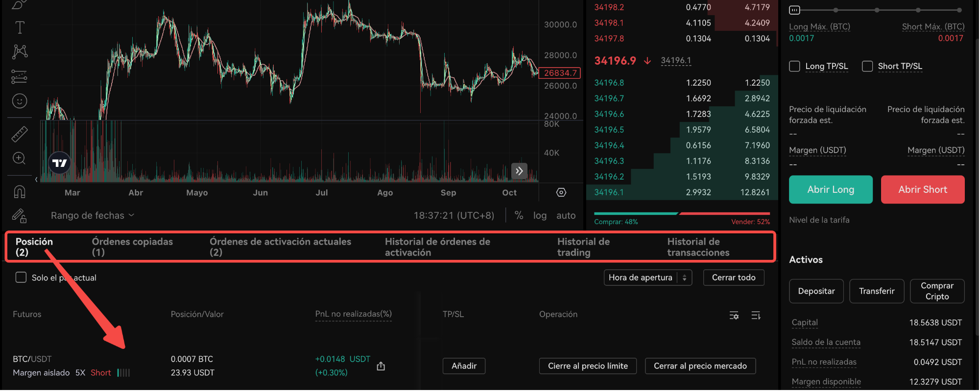Activate the zoom in tool
980x391 pixels.
click(x=20, y=158)
